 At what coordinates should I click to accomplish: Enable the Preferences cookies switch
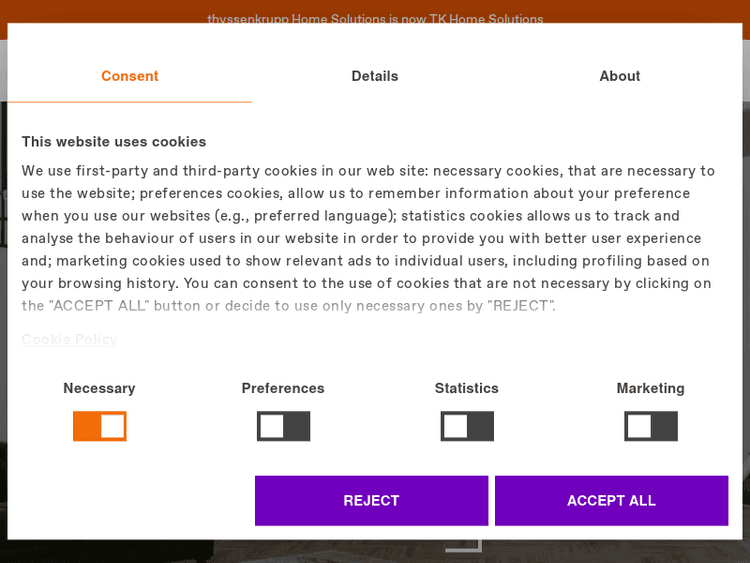pyautogui.click(x=283, y=426)
